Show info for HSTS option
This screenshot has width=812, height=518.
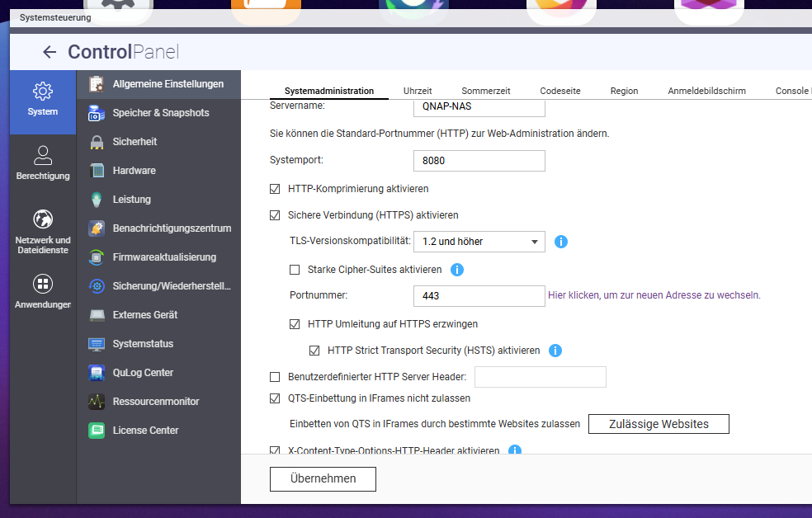click(x=555, y=351)
